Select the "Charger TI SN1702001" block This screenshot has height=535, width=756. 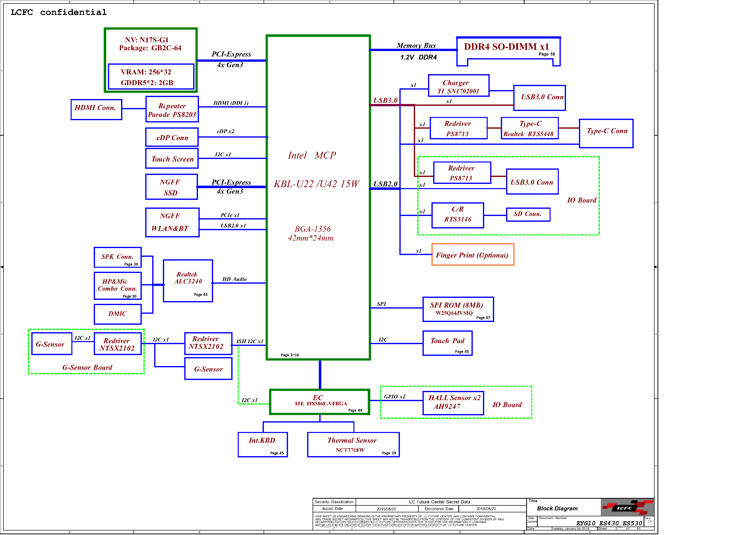tap(459, 86)
